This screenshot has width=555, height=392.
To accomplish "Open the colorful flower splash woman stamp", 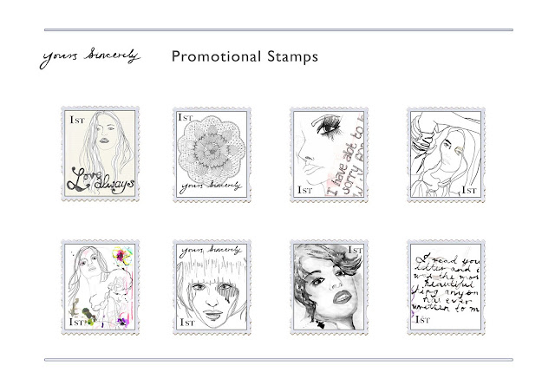I will 101,287.
